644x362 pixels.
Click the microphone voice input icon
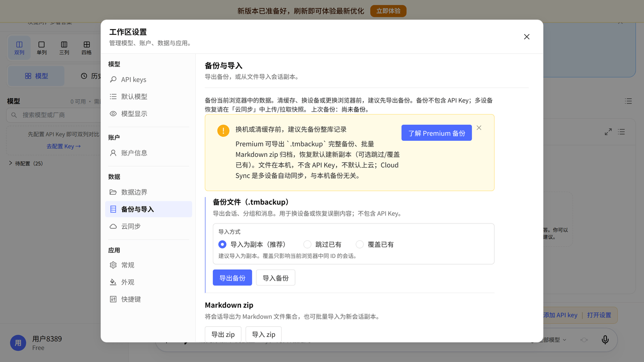point(605,340)
